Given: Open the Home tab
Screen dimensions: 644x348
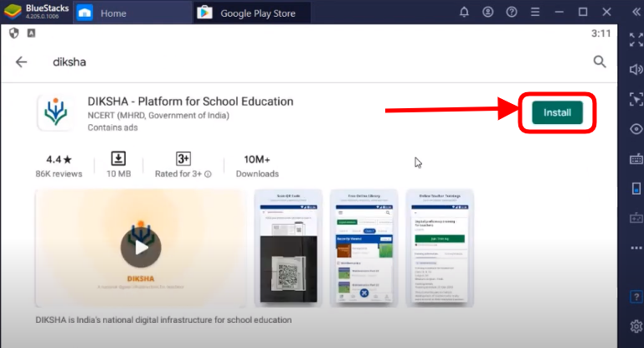Looking at the screenshot, I should (x=131, y=13).
